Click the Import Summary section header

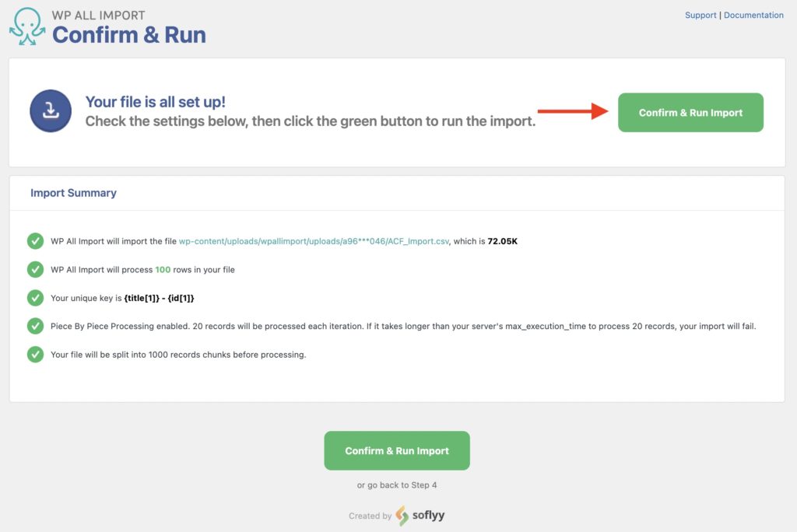pos(73,193)
